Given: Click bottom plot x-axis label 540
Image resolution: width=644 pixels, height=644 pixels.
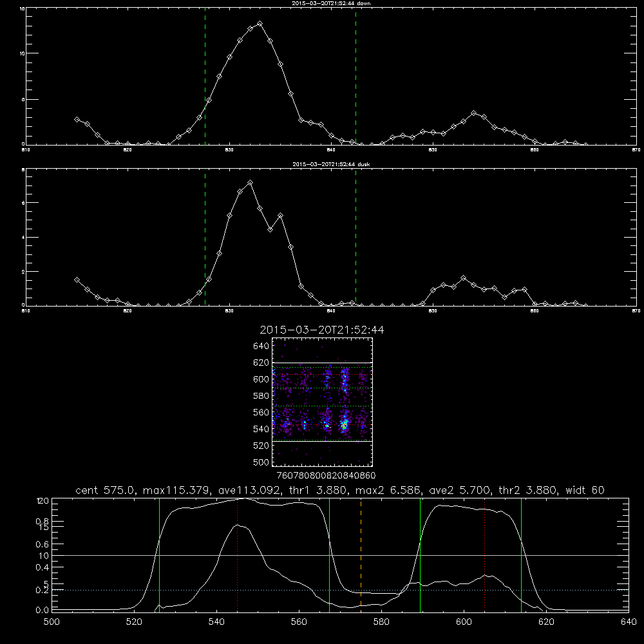Looking at the screenshot, I should pyautogui.click(x=216, y=622).
